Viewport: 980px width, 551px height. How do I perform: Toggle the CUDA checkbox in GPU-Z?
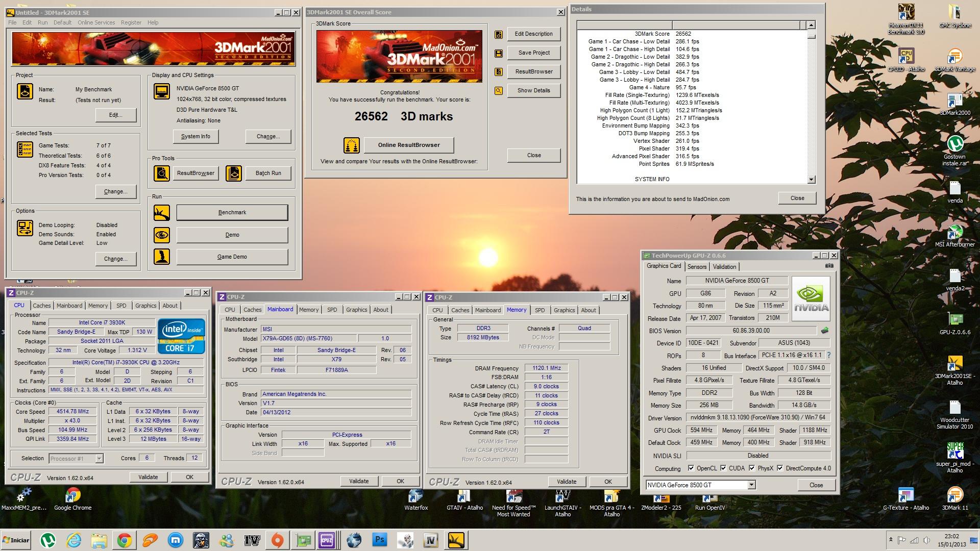tap(723, 468)
